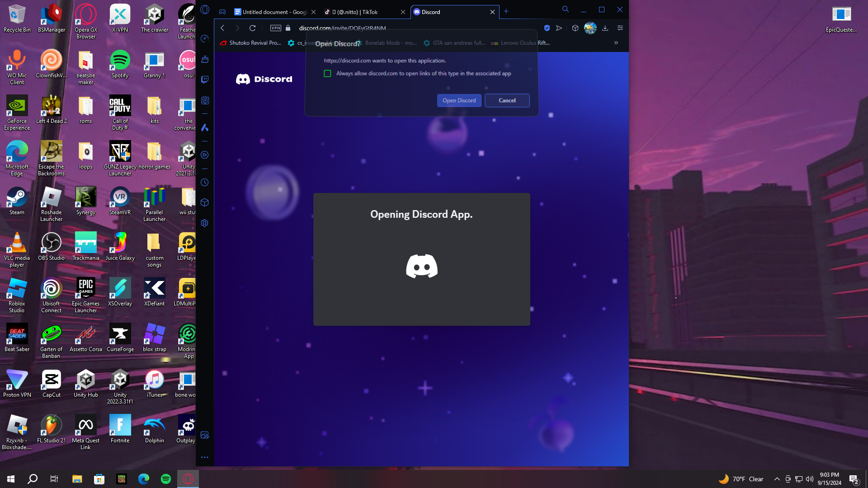Open GX Control speedometer icon in sidebar

[205, 39]
